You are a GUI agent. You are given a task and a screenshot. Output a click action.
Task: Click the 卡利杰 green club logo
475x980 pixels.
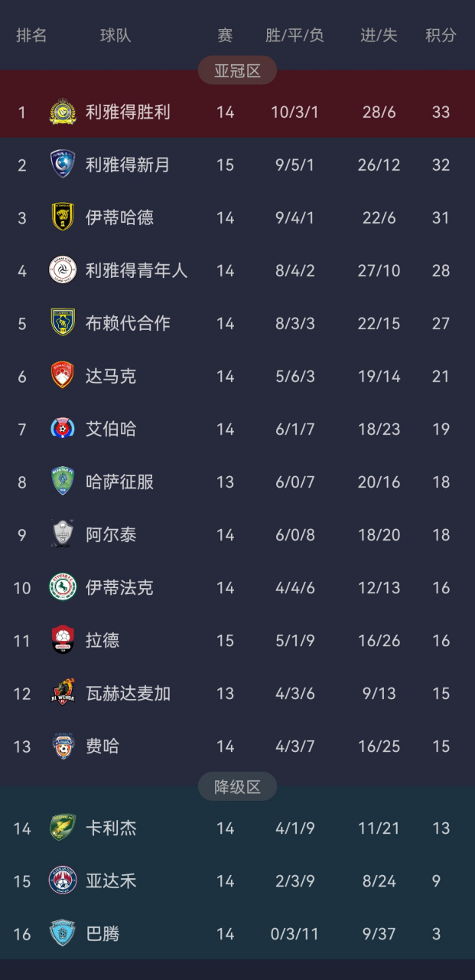click(63, 828)
